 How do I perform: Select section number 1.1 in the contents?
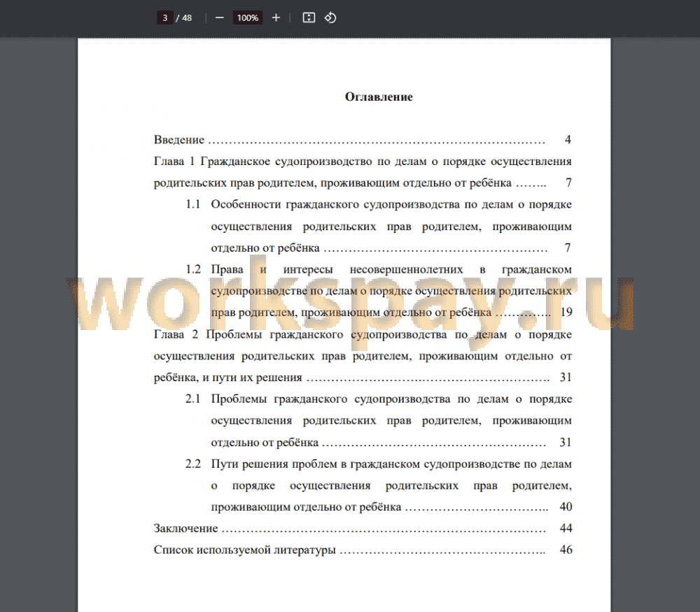pyautogui.click(x=193, y=204)
